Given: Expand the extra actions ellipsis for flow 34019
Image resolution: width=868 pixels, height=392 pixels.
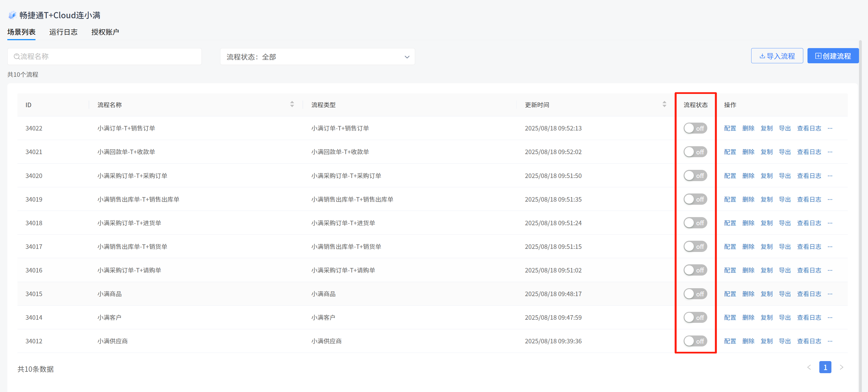Looking at the screenshot, I should tap(830, 199).
